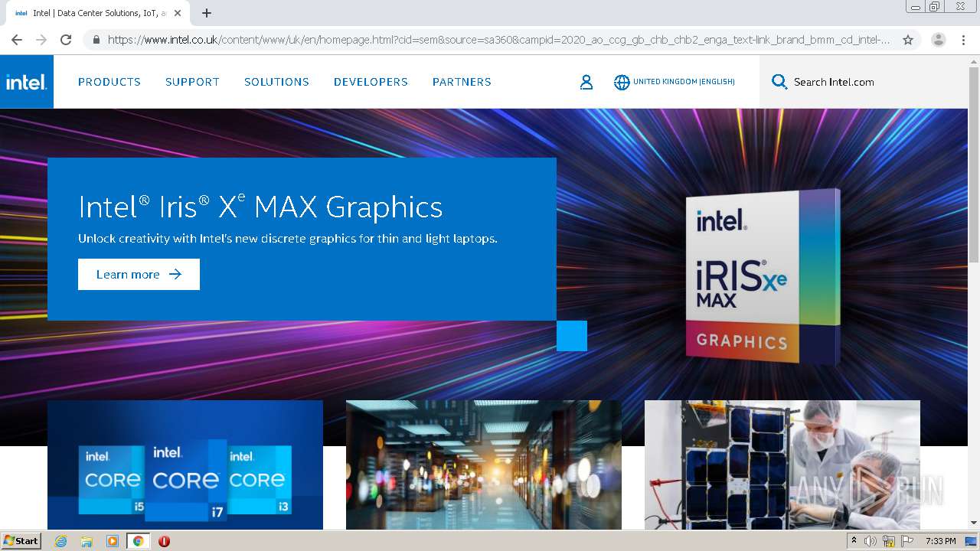Open Internet Explorer from taskbar
Image resolution: width=980 pixels, height=551 pixels.
tap(61, 541)
